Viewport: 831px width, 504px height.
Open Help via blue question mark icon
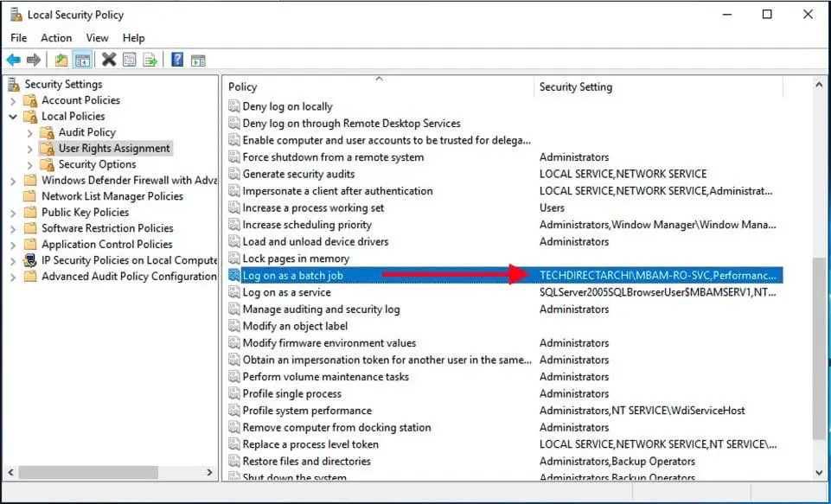point(176,60)
